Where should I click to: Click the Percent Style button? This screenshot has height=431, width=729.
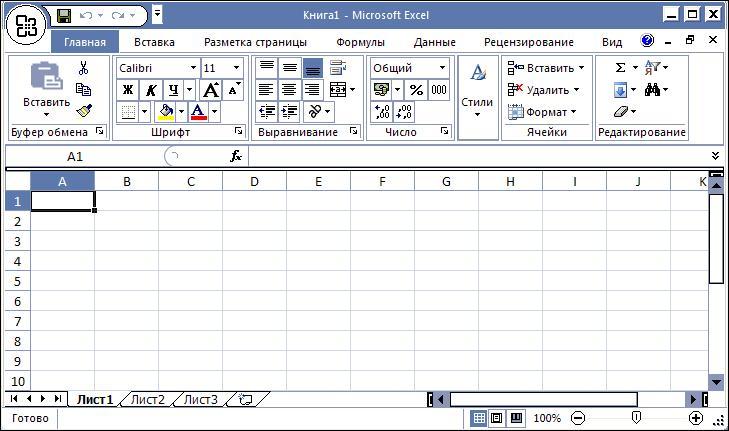(415, 90)
